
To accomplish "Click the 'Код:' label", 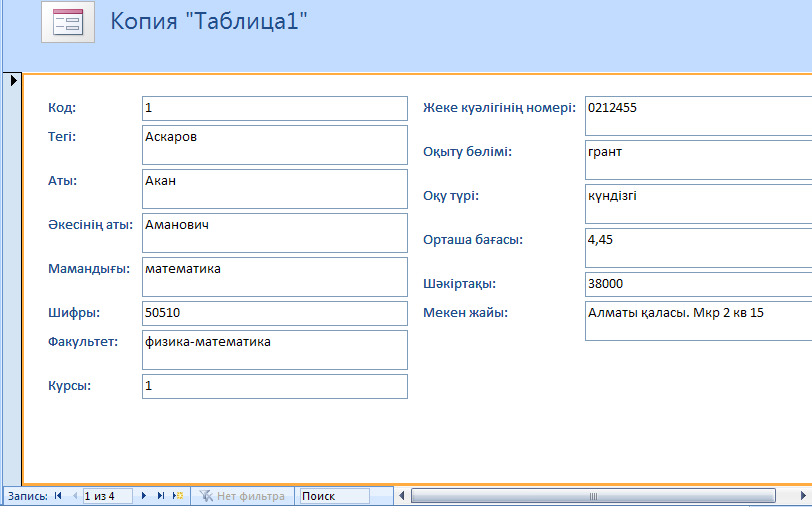I will pos(62,108).
